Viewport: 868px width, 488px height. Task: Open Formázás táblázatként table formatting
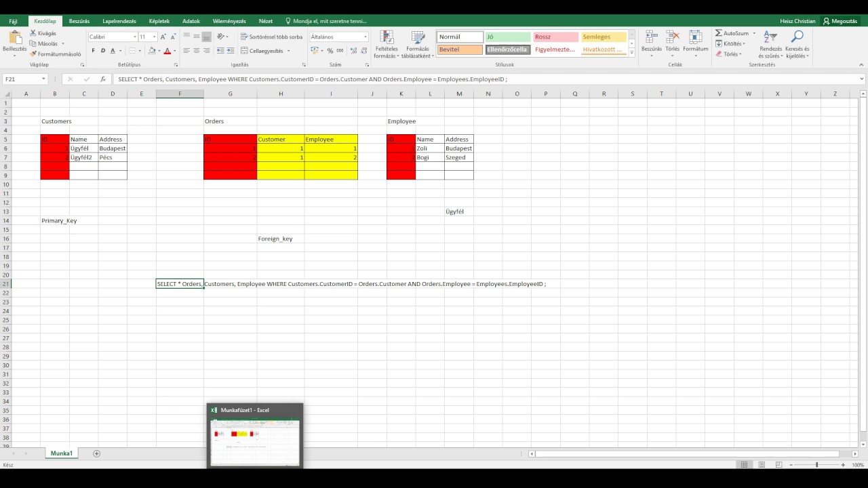[418, 44]
